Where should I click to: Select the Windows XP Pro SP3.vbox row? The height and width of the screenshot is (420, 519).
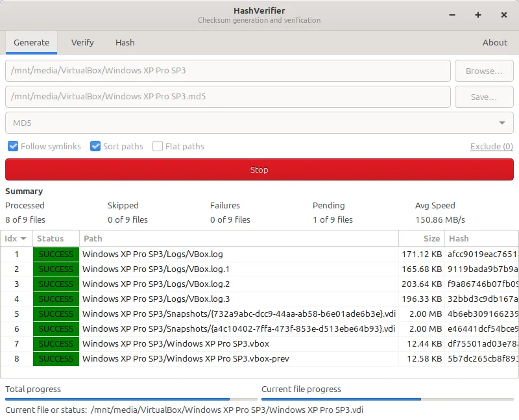tap(259, 343)
